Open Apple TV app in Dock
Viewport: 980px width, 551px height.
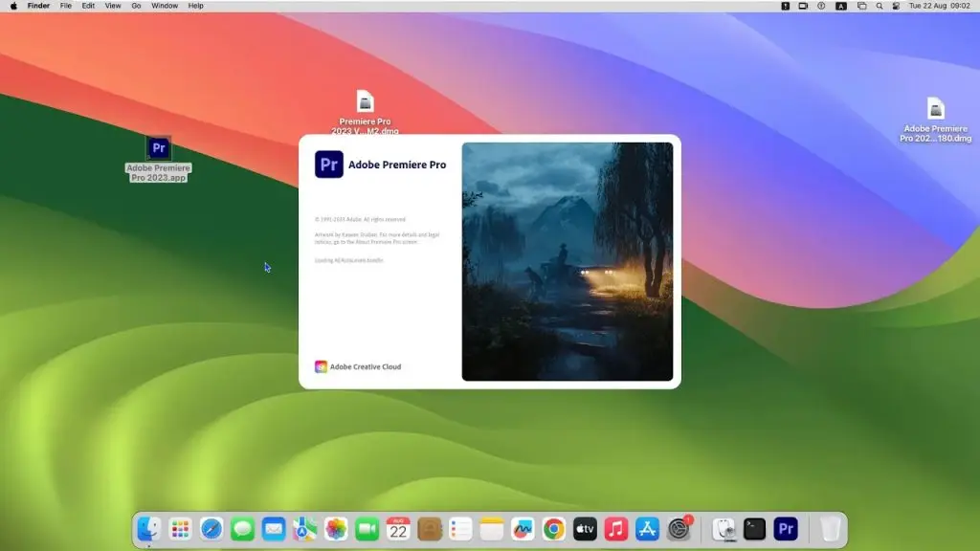(585, 529)
